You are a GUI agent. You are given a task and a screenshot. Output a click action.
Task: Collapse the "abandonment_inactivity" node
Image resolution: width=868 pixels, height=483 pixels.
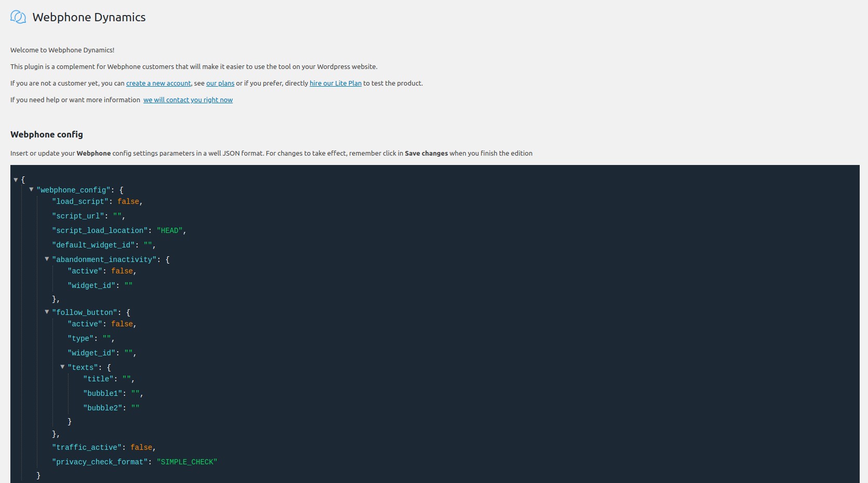[x=47, y=259]
